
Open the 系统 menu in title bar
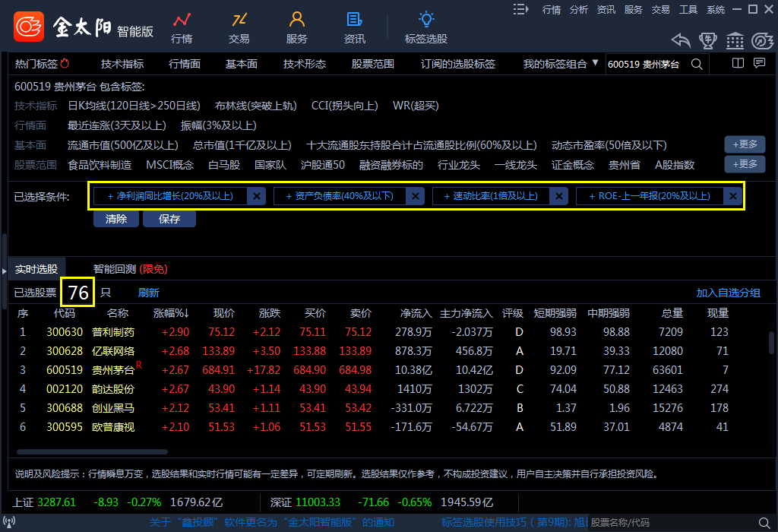[x=716, y=9]
